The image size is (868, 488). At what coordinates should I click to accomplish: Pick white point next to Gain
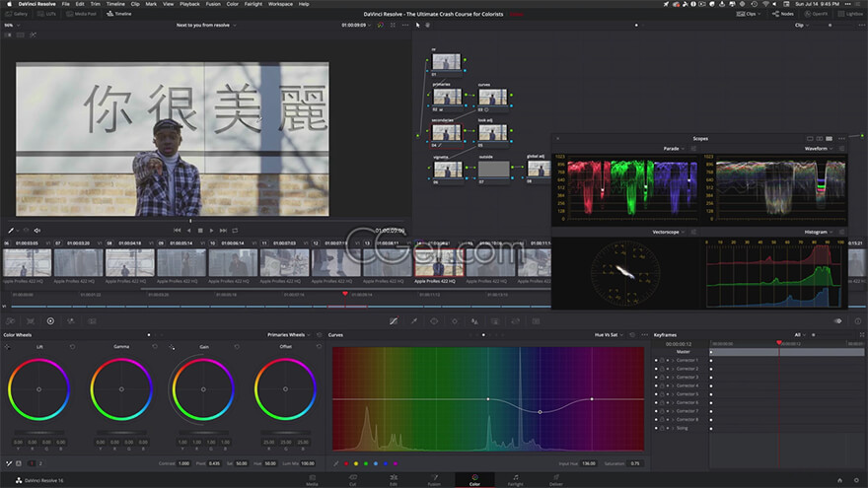click(173, 347)
